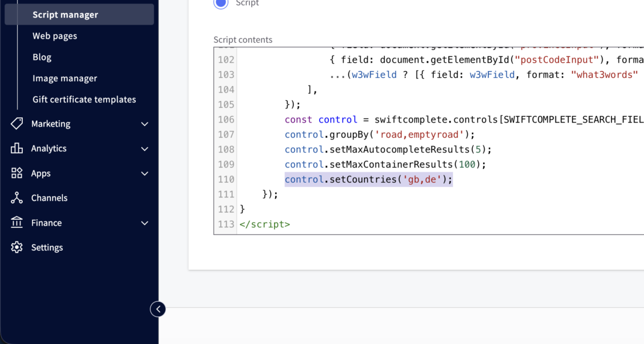
Task: Click the Script contents label
Action: (x=243, y=40)
